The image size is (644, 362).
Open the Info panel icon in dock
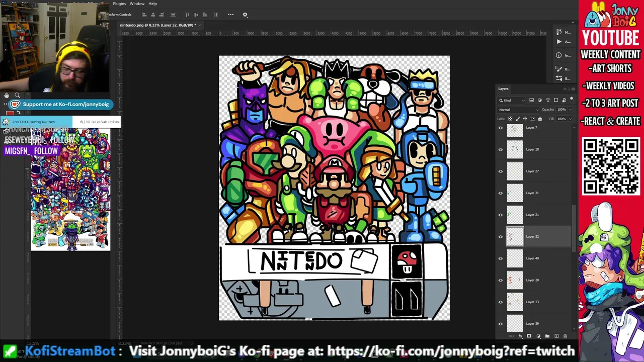[x=559, y=55]
